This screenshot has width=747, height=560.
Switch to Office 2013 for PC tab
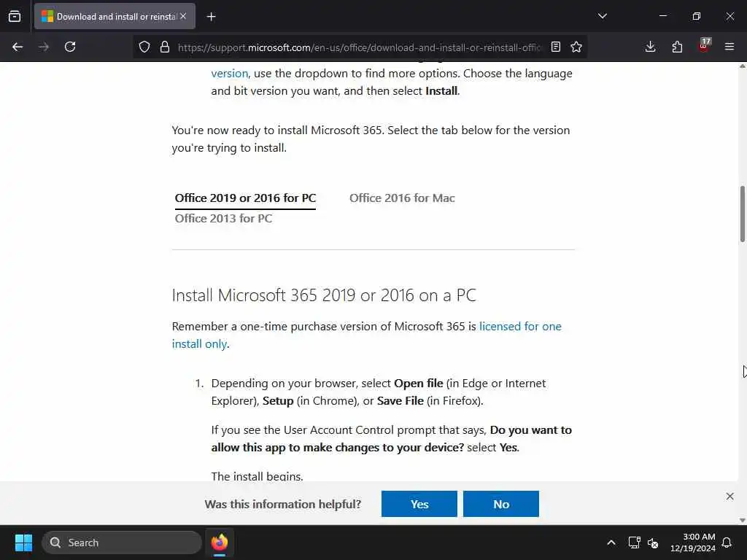coord(223,219)
